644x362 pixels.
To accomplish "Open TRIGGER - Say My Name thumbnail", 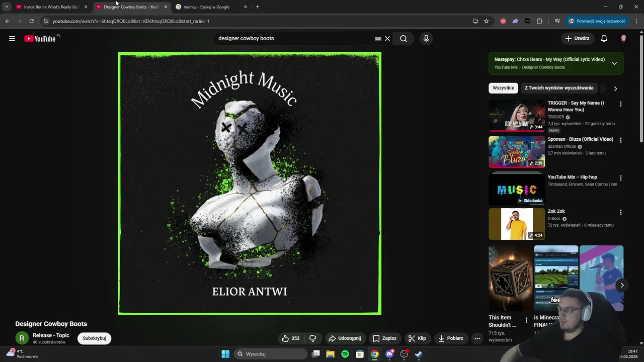I will [517, 116].
